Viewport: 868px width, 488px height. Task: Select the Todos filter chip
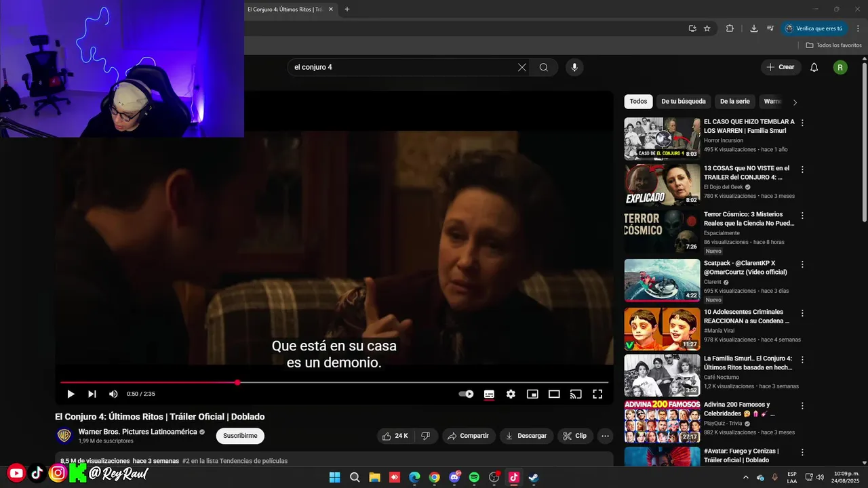pos(638,102)
